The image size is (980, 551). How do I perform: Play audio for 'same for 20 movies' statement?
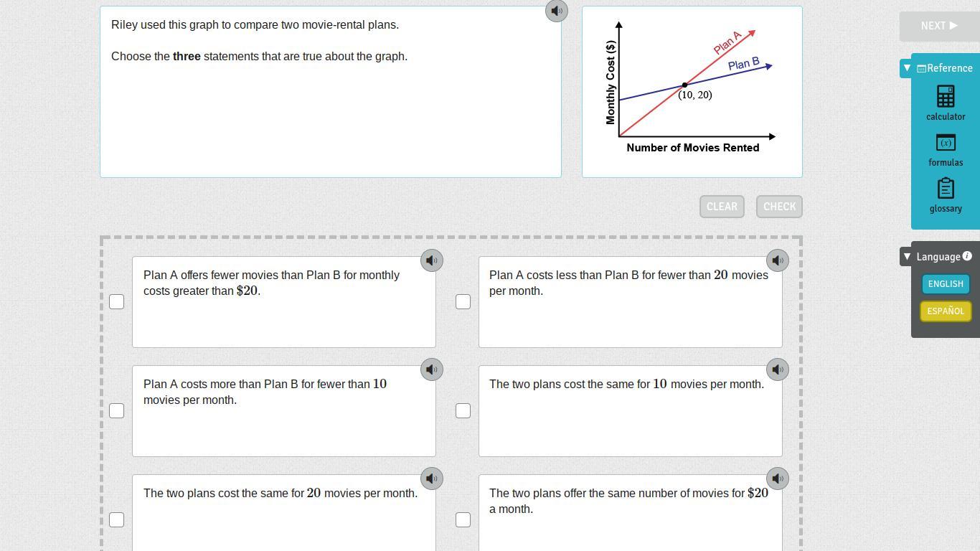click(x=432, y=479)
